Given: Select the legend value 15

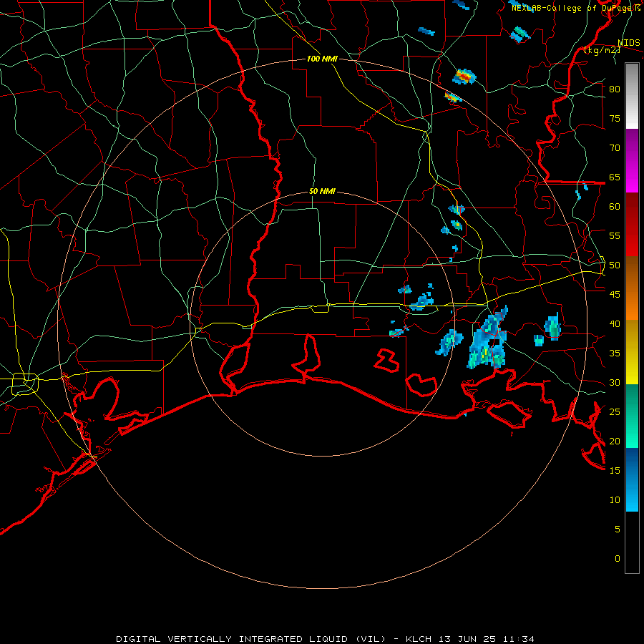Looking at the screenshot, I should pos(615,471).
